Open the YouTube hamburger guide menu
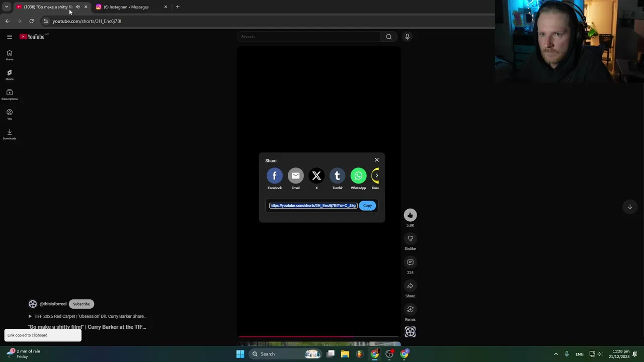This screenshot has width=644, height=362. point(9,37)
